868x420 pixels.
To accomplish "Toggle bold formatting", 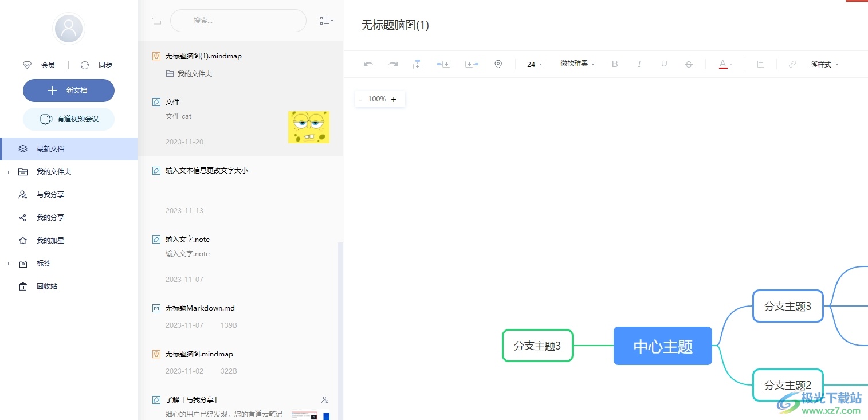I will tap(615, 64).
